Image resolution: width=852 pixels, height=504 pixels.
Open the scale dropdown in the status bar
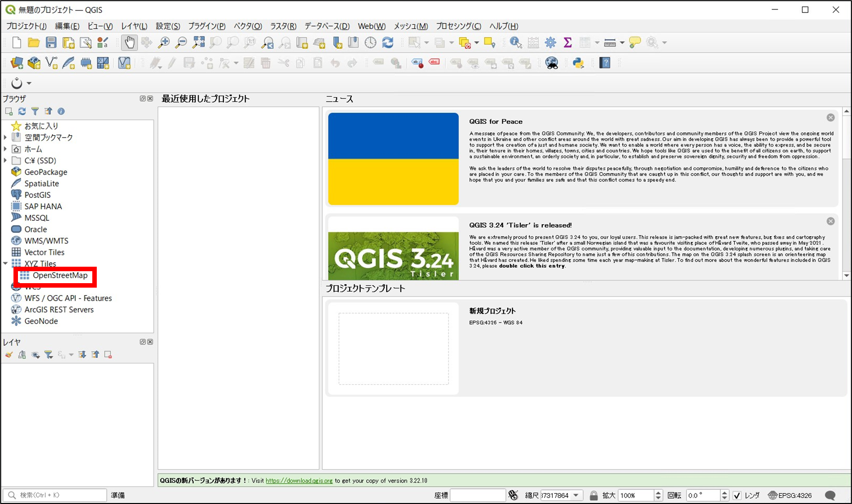point(576,496)
